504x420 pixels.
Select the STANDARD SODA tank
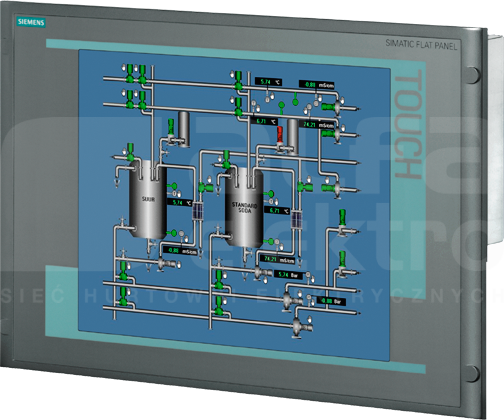[x=244, y=208]
